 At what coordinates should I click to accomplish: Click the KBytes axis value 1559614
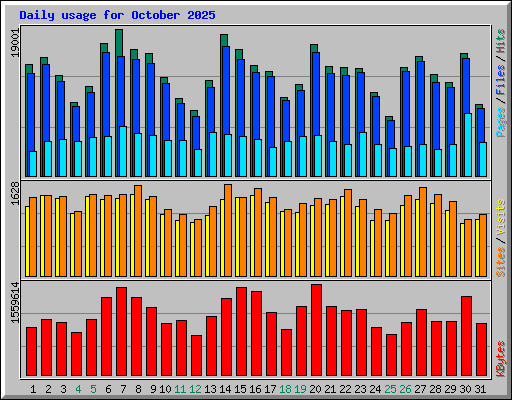click(x=15, y=303)
